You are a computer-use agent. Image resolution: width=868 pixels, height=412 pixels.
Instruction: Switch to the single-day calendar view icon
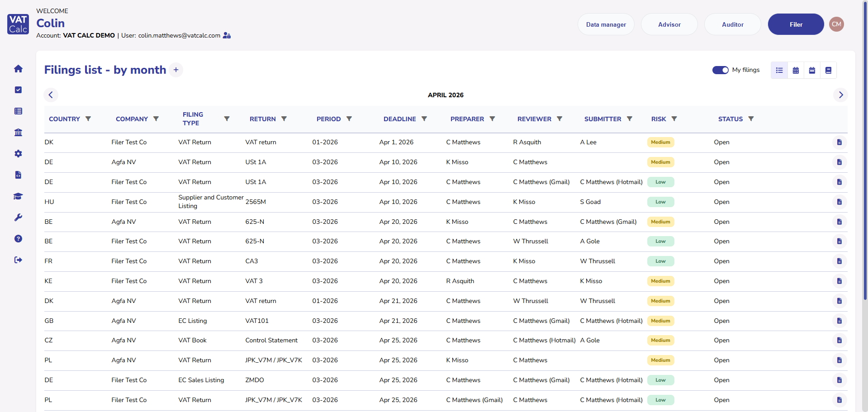click(812, 70)
